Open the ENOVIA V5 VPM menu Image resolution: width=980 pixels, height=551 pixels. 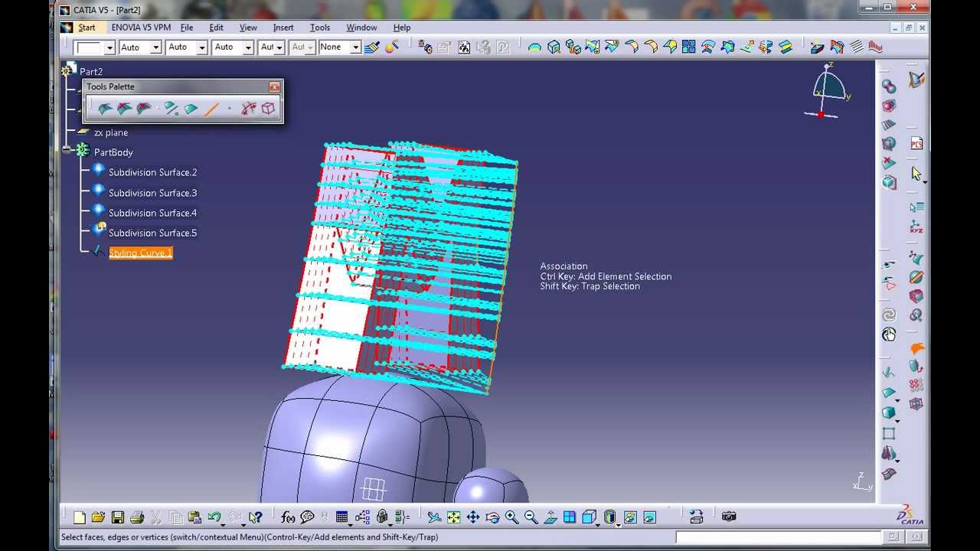click(x=141, y=28)
